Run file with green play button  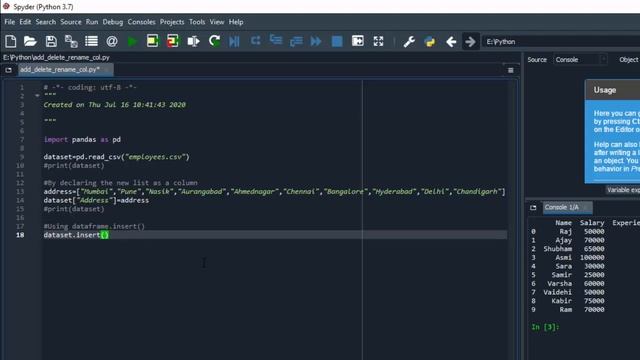click(x=132, y=41)
